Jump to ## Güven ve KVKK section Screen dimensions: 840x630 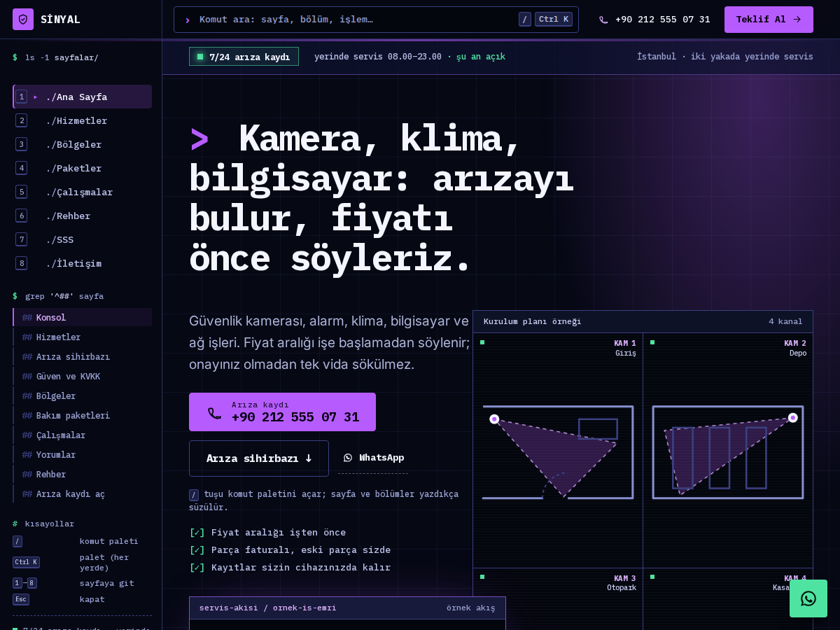point(82,376)
